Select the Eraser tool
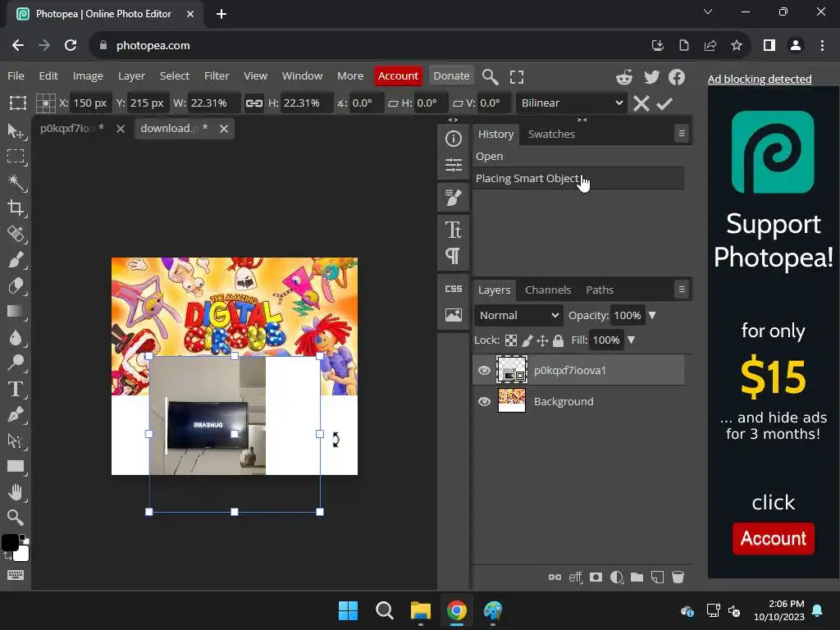The image size is (840, 630). tap(15, 285)
